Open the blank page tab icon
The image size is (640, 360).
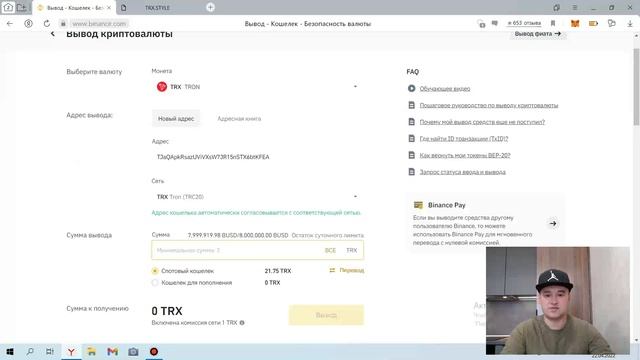pos(124,8)
